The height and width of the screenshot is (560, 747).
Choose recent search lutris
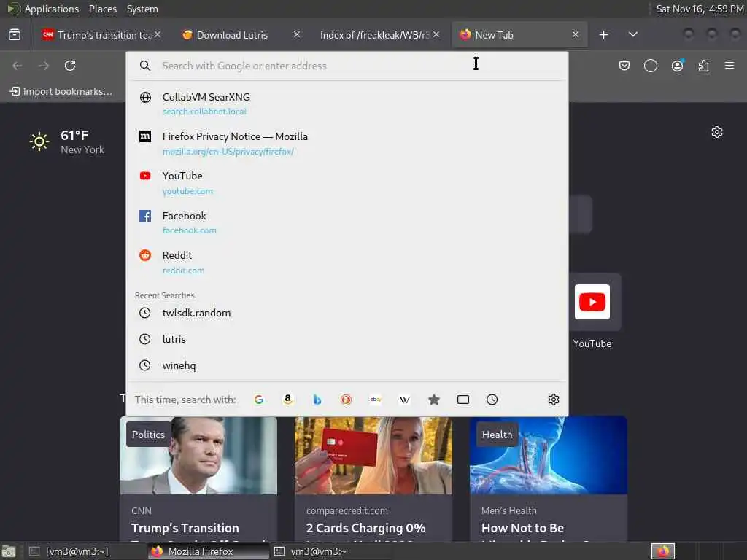347,339
